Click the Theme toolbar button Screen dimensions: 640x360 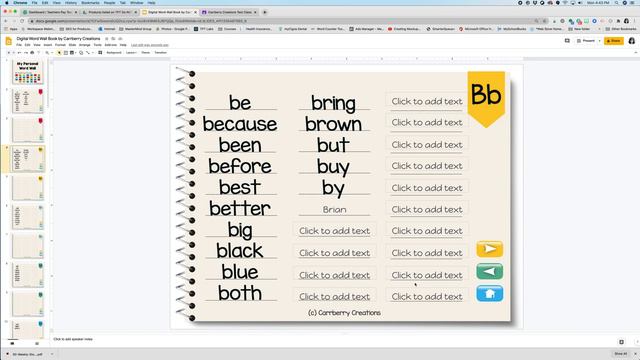(145, 53)
